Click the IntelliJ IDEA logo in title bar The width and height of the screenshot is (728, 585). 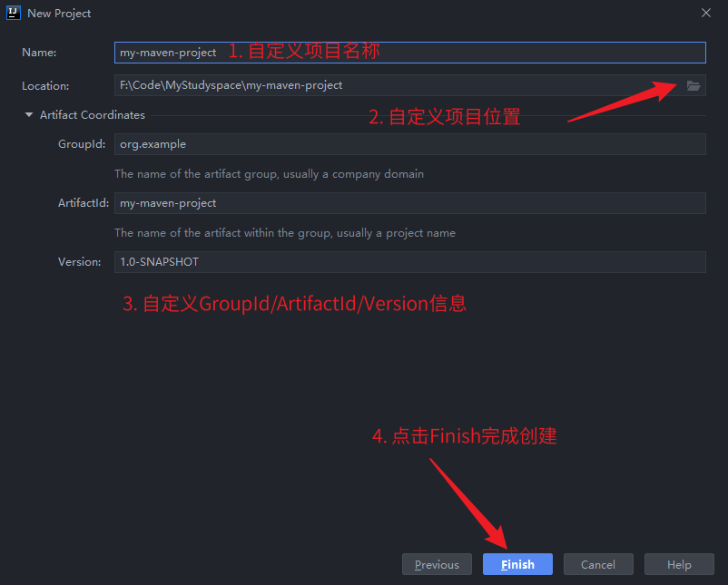coord(14,13)
